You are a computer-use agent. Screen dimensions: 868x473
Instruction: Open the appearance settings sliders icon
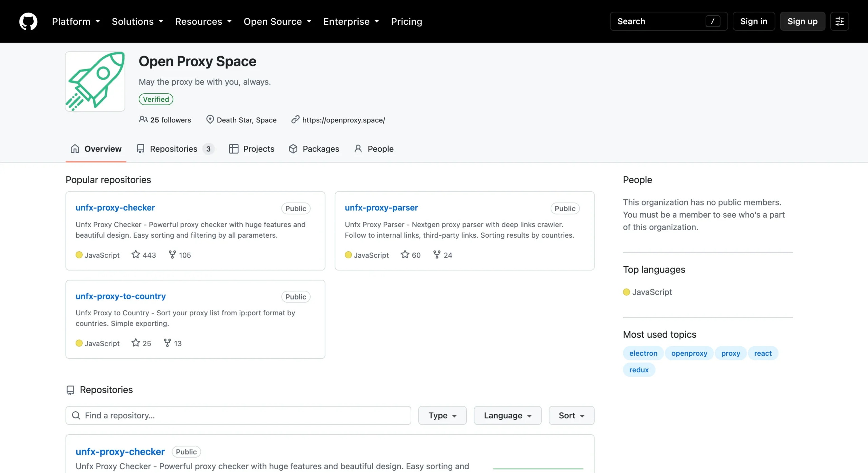pyautogui.click(x=840, y=21)
